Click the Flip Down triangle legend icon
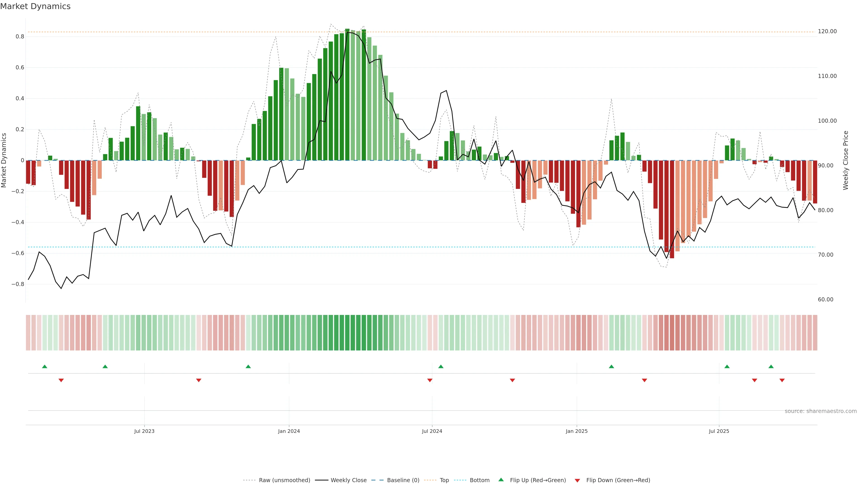Image resolution: width=868 pixels, height=488 pixels. point(577,480)
